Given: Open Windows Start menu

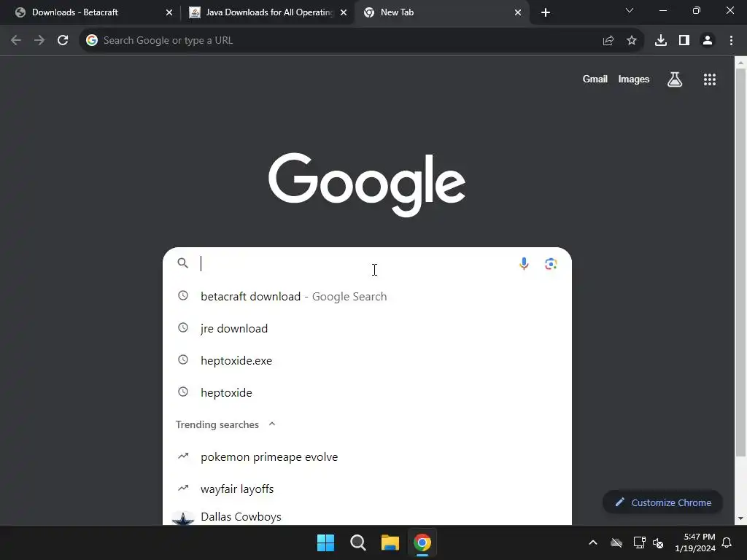Looking at the screenshot, I should tap(326, 542).
